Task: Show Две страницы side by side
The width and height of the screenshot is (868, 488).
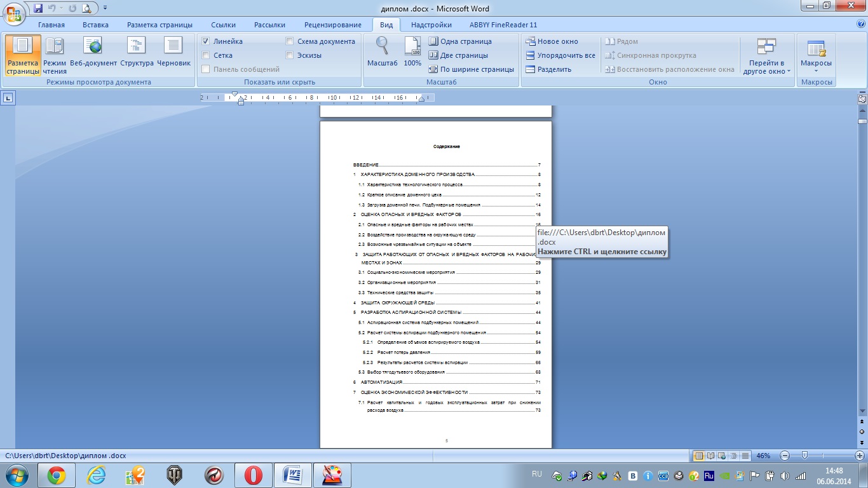Action: coord(458,55)
